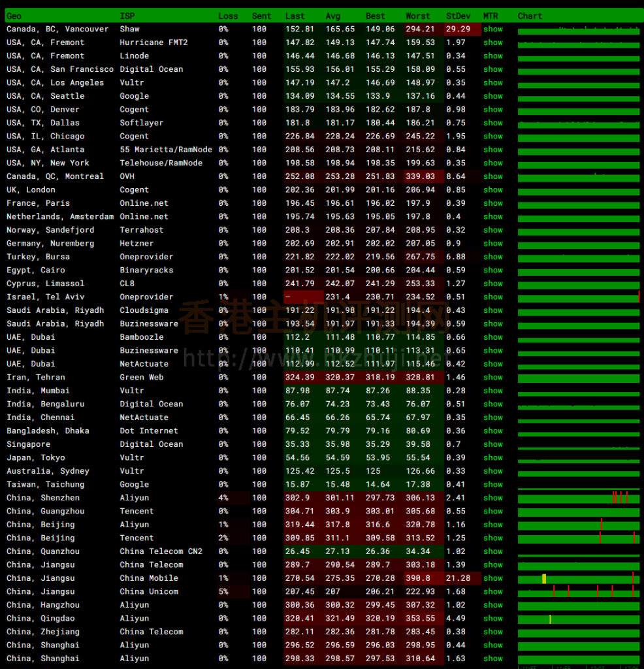Screen dimensions: 644x669
Task: Click the 'Telehouse/RamNode' ISP name
Action: tap(161, 163)
